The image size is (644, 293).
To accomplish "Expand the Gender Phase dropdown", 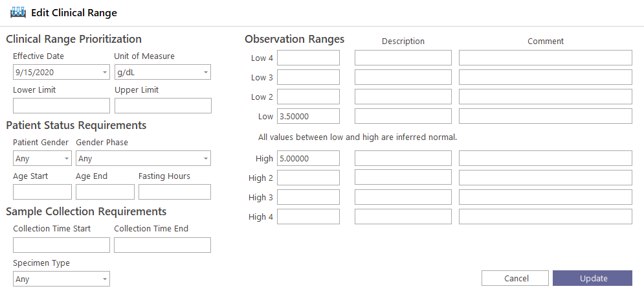I will (143, 158).
